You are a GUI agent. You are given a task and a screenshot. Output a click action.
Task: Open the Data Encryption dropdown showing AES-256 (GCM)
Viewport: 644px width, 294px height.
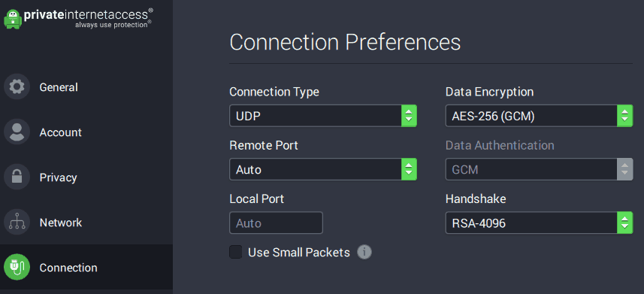[540, 116]
